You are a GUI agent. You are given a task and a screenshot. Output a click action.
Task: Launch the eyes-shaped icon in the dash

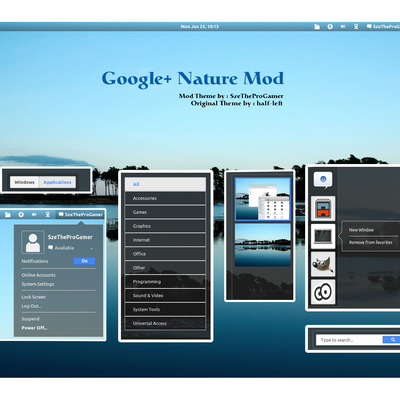323,292
